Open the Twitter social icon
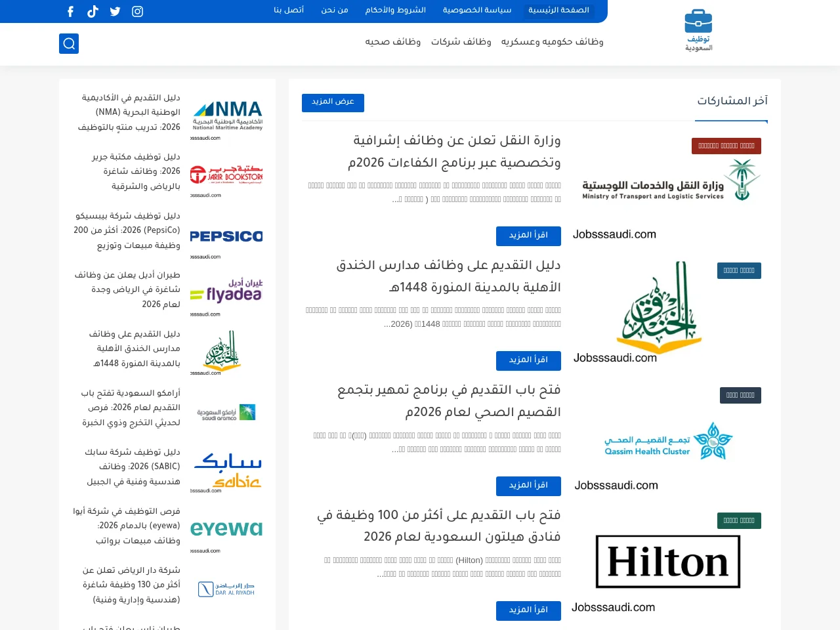The height and width of the screenshot is (630, 840). coord(115,11)
